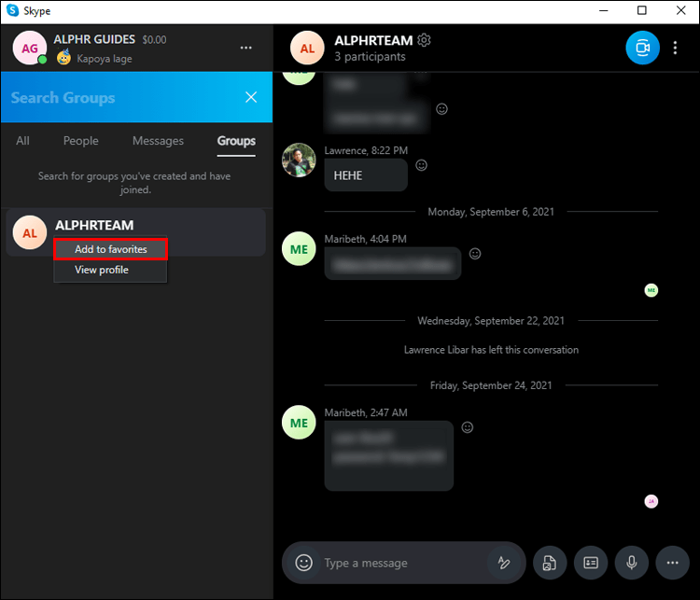Click the HEHE message bubble
The height and width of the screenshot is (600, 700).
(366, 175)
